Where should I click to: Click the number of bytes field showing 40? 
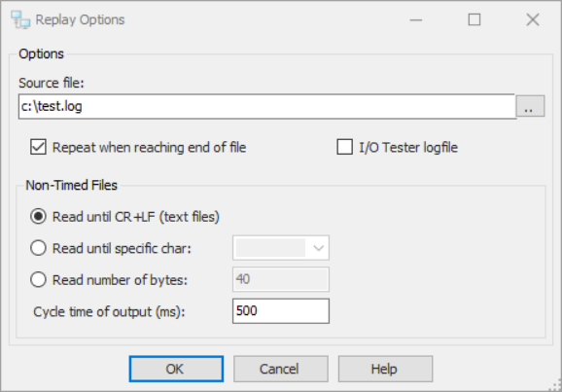281,279
